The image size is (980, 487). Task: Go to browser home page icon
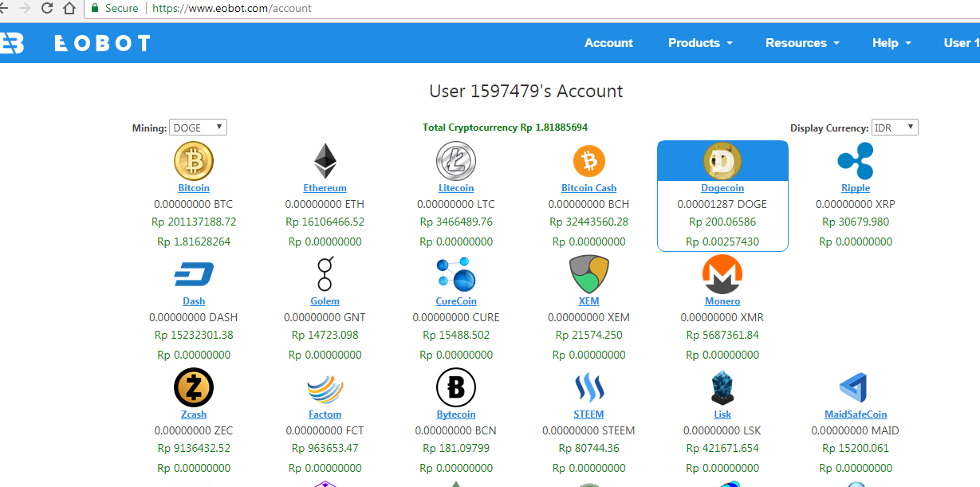(x=70, y=9)
